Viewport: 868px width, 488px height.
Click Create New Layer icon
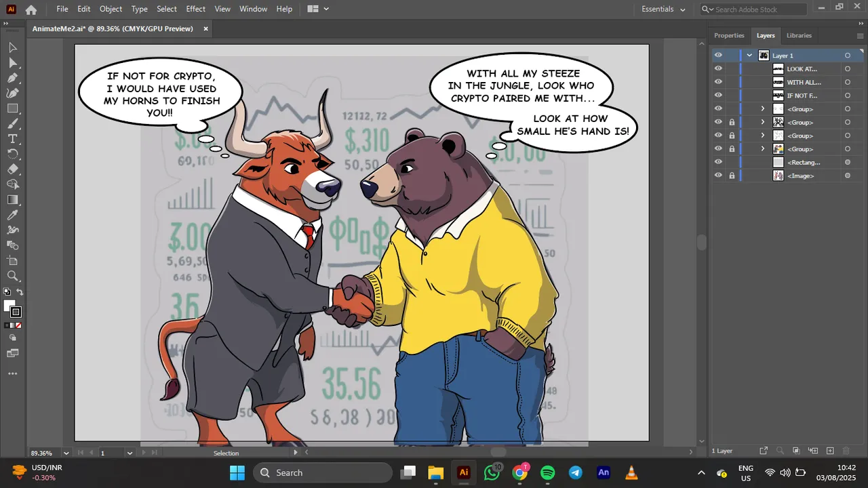[x=830, y=451]
